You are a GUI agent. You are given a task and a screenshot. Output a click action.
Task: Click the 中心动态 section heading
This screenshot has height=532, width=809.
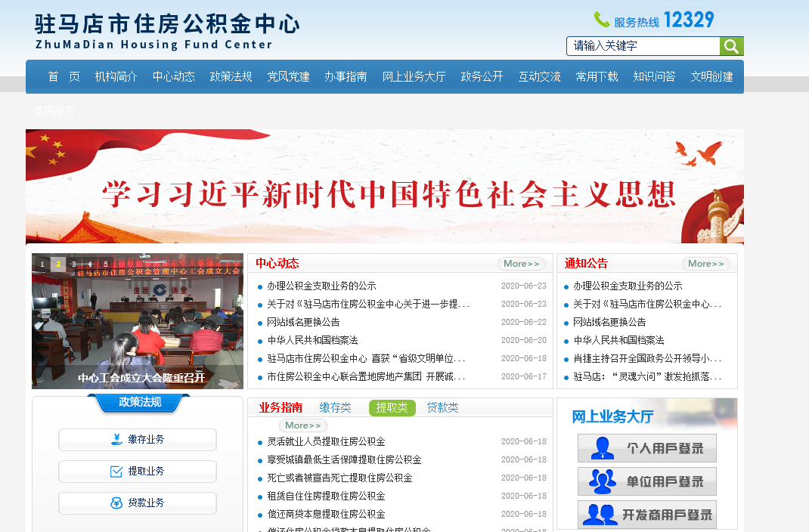coord(277,264)
